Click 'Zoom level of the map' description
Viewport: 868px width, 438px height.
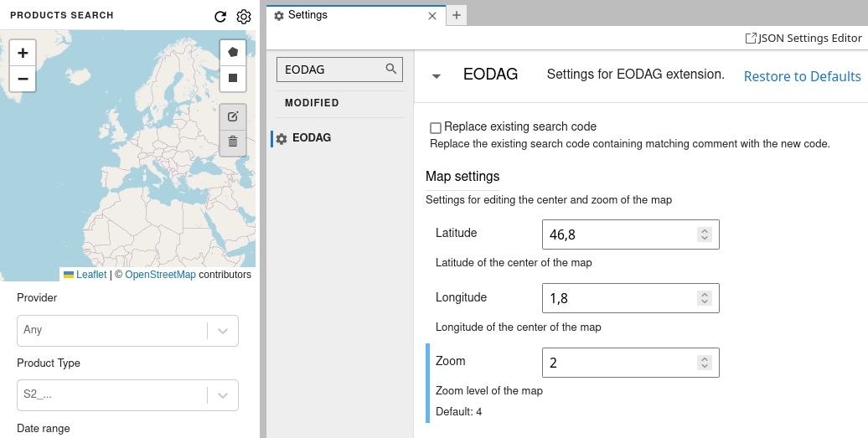pyautogui.click(x=489, y=390)
